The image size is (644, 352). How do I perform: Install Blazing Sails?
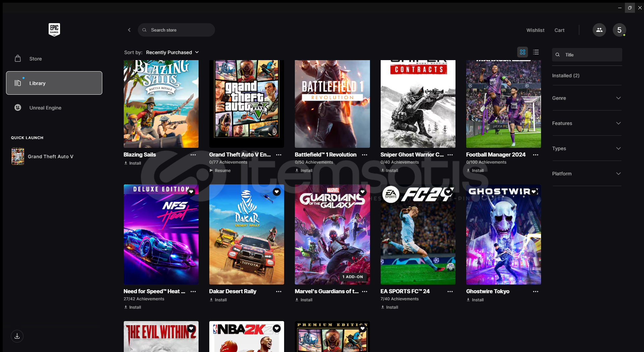[x=133, y=163]
